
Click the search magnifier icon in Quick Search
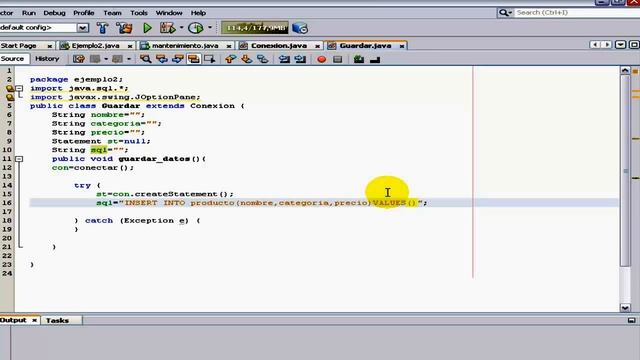[505, 13]
